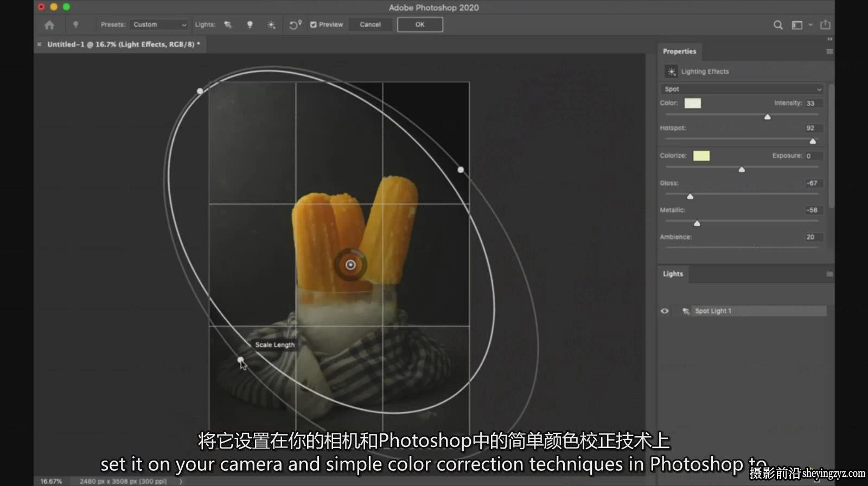Screen dimensions: 868x486
Task: Edit the Exposure value field
Action: coord(814,156)
